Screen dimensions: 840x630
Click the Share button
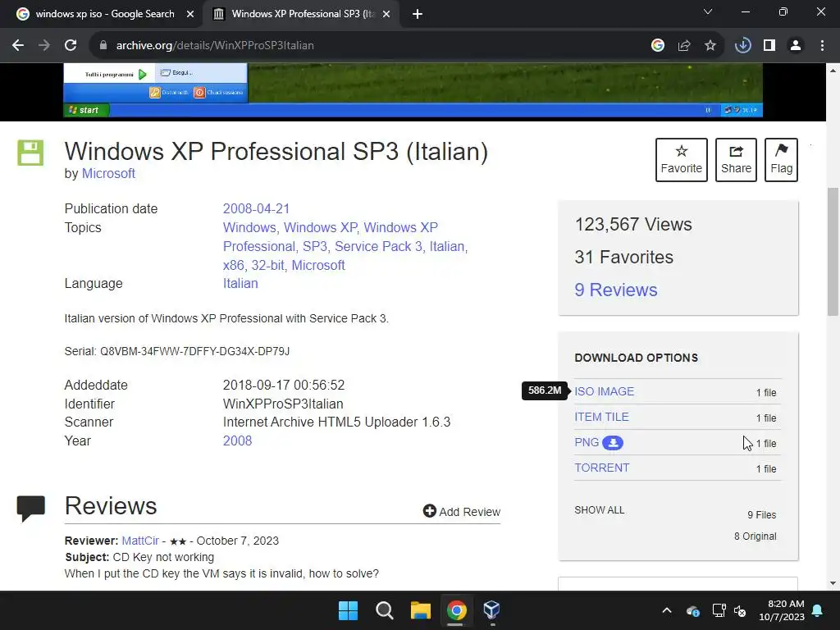736,160
